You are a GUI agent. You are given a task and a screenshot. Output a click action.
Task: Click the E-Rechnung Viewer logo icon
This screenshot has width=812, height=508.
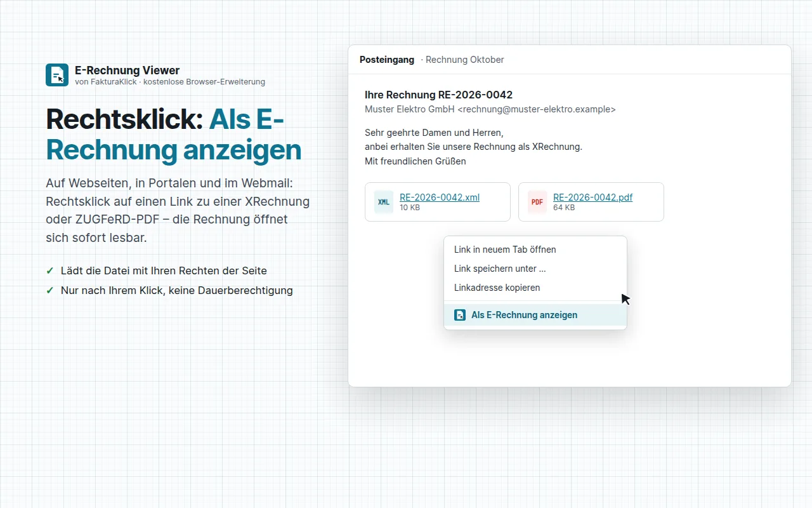click(57, 75)
